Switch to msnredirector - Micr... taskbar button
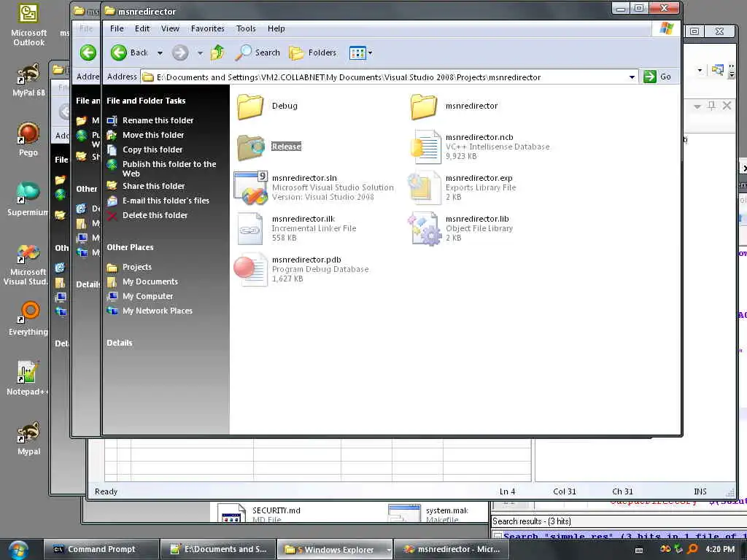The width and height of the screenshot is (747, 560). pyautogui.click(x=451, y=550)
